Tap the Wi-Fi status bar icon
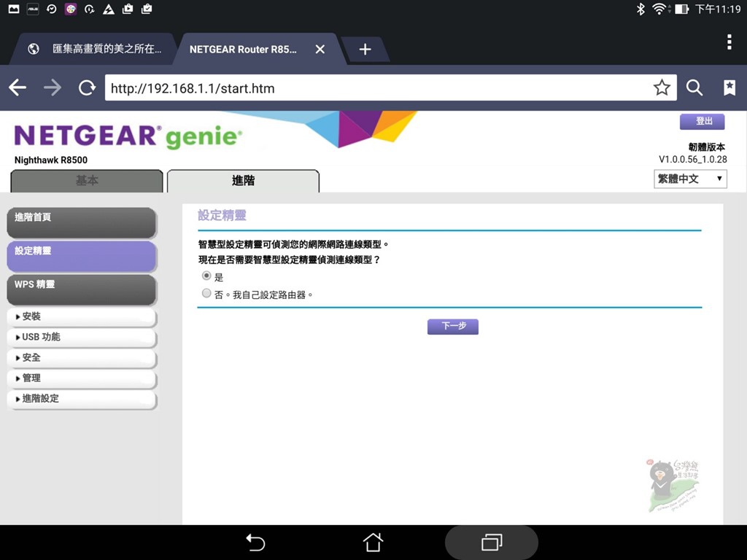This screenshot has width=747, height=560. [659, 9]
